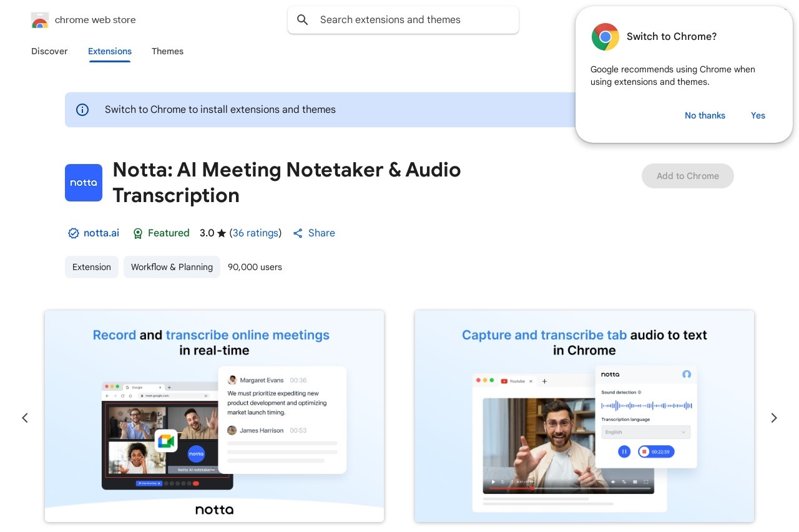Open the notta.ai publisher link
This screenshot has width=799, height=532.
[101, 233]
